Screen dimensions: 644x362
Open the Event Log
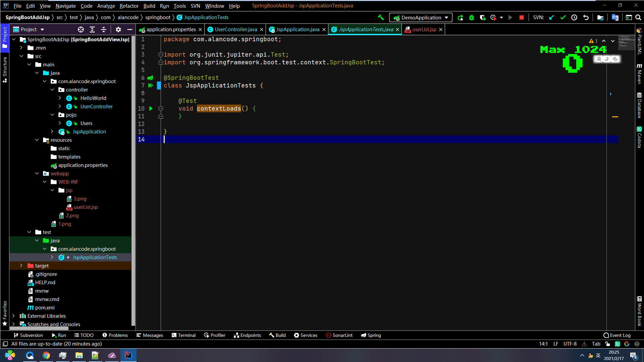pos(617,335)
